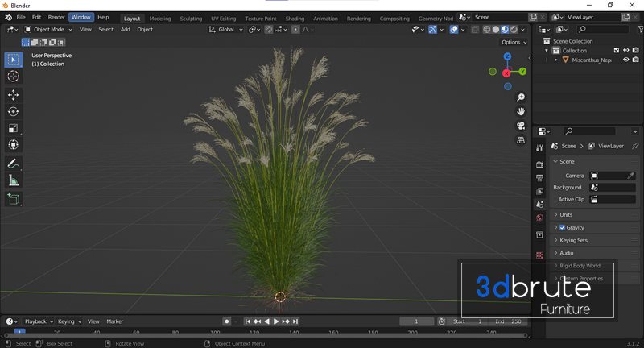This screenshot has height=348, width=644.
Task: Open the Output properties tab
Action: [x=539, y=178]
